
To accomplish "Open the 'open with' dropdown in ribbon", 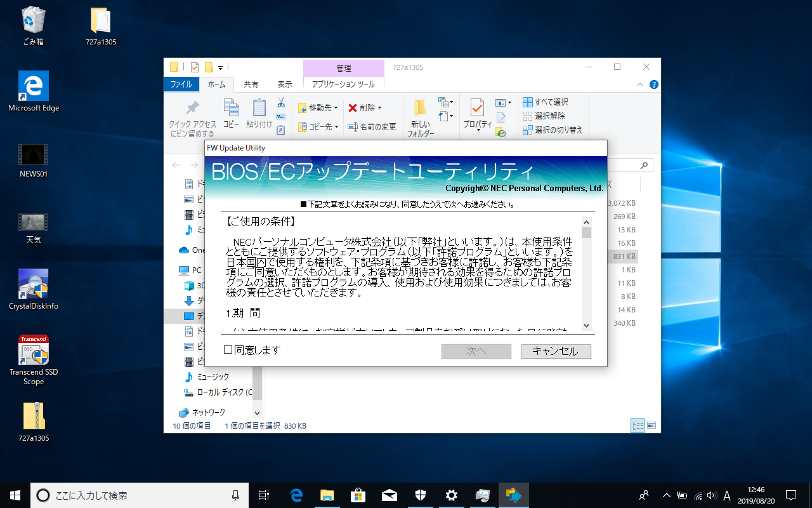I will pyautogui.click(x=503, y=102).
